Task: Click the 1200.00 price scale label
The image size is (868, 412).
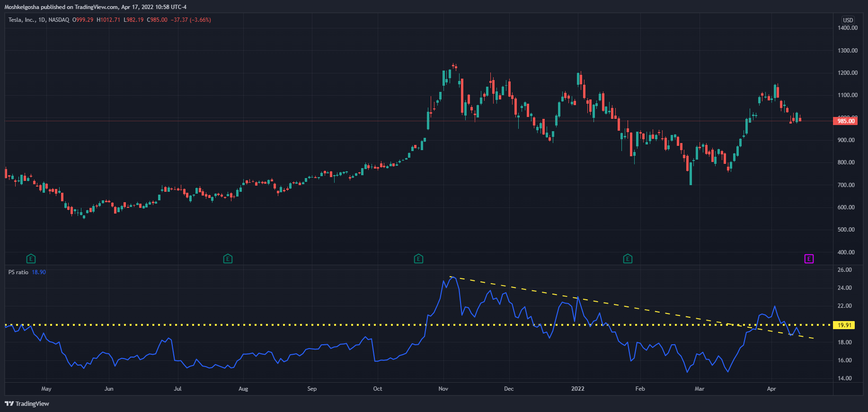Action: 847,73
